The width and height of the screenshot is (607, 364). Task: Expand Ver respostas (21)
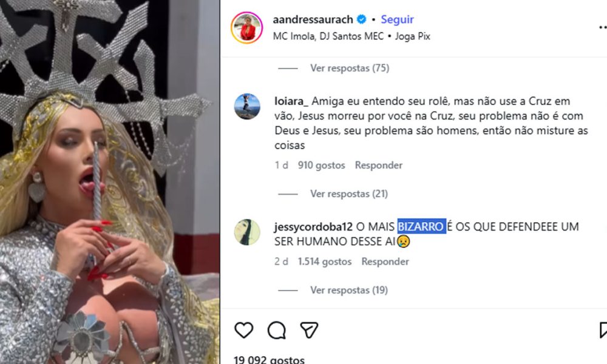pyautogui.click(x=349, y=194)
